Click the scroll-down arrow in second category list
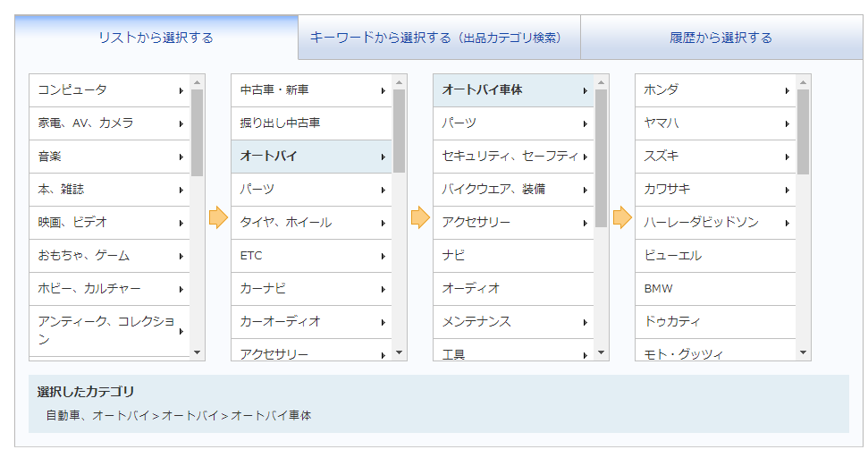This screenshot has width=868, height=458. click(x=399, y=352)
